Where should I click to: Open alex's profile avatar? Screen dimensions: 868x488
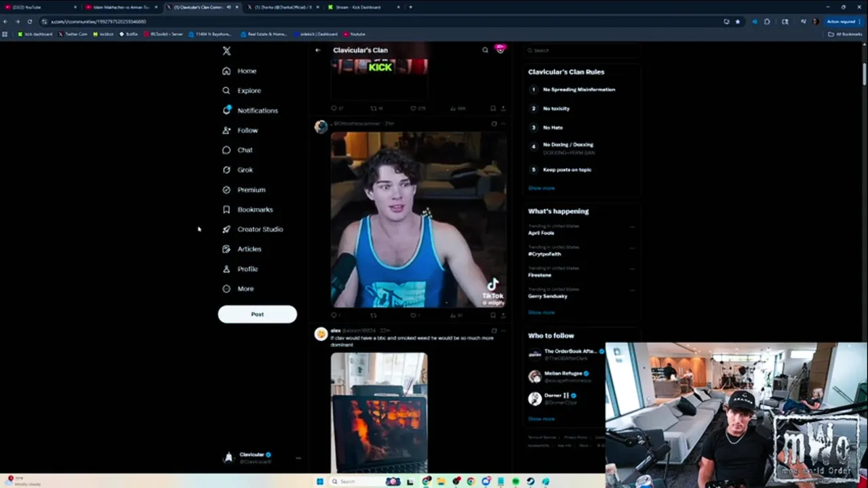tap(321, 333)
